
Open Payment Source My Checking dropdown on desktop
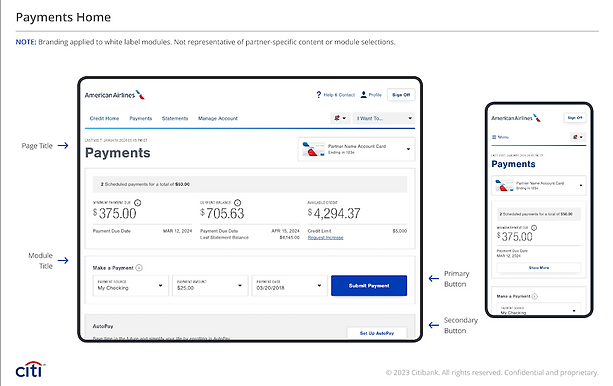(131, 285)
